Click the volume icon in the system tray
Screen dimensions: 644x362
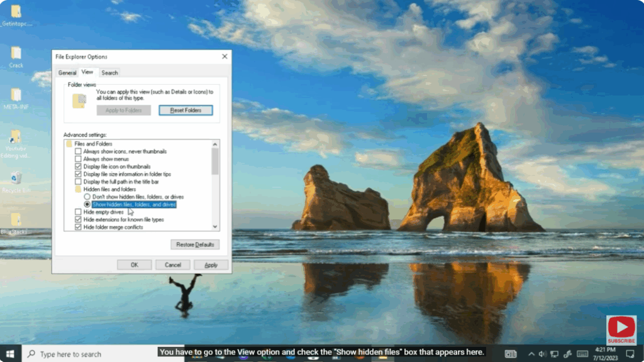tap(541, 354)
